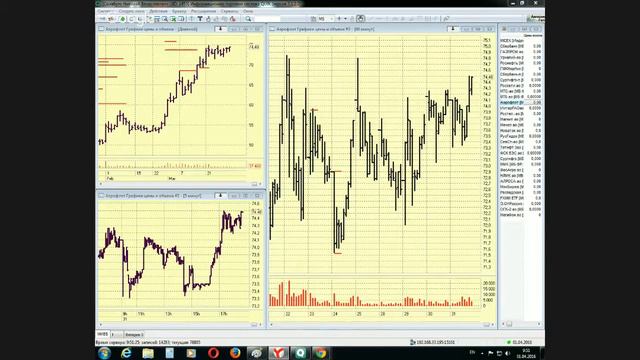The height and width of the screenshot is (360, 640).
Task: Click the red 17 400 volume label on daily chart
Action: click(x=255, y=166)
